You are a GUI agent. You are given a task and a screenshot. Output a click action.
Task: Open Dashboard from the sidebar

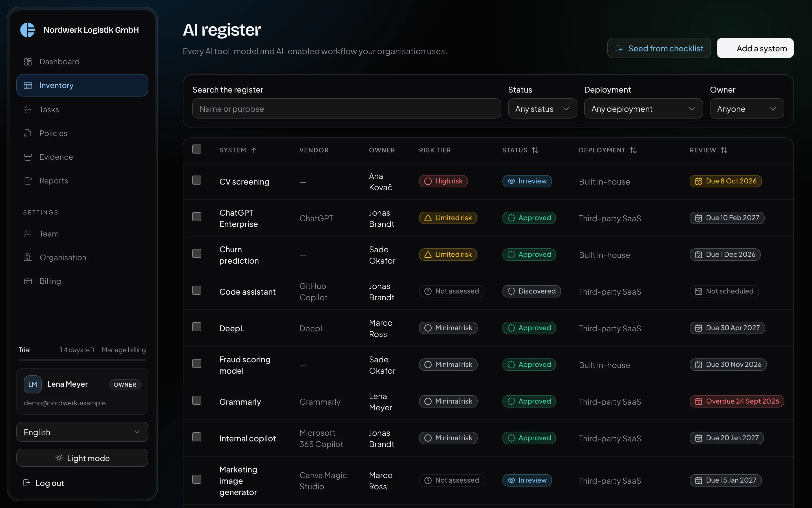(x=82, y=62)
